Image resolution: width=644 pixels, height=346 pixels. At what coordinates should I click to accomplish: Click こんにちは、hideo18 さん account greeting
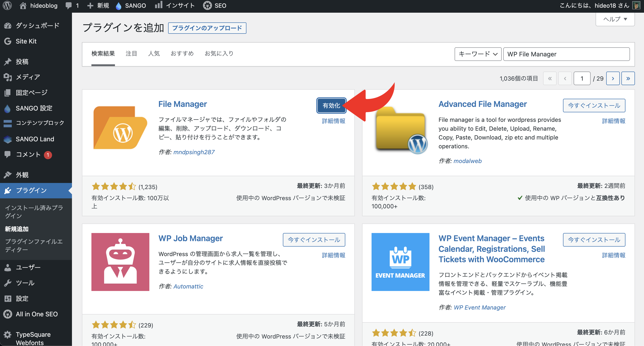click(x=594, y=5)
